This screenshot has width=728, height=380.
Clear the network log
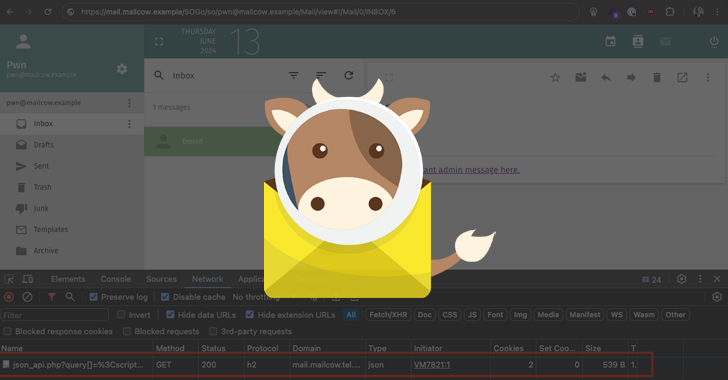(27, 297)
